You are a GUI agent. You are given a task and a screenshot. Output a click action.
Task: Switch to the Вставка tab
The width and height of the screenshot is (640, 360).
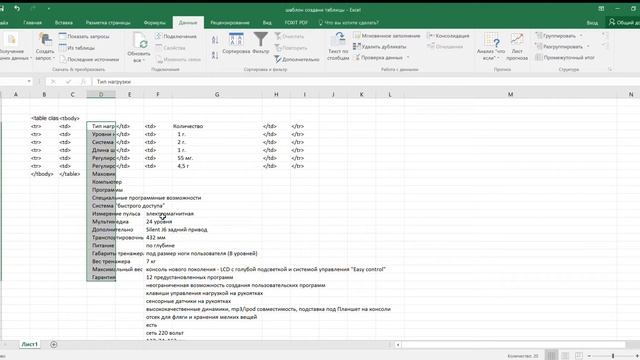point(64,23)
